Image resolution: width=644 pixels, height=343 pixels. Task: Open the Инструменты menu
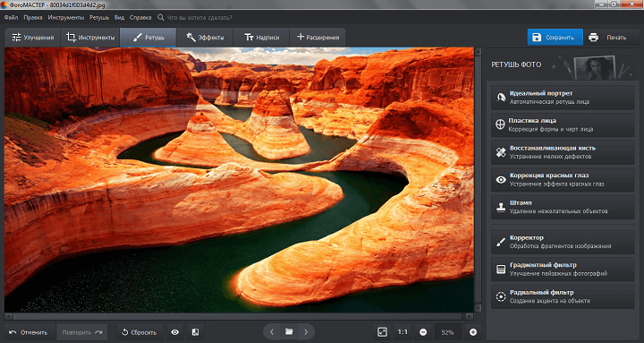[x=66, y=18]
